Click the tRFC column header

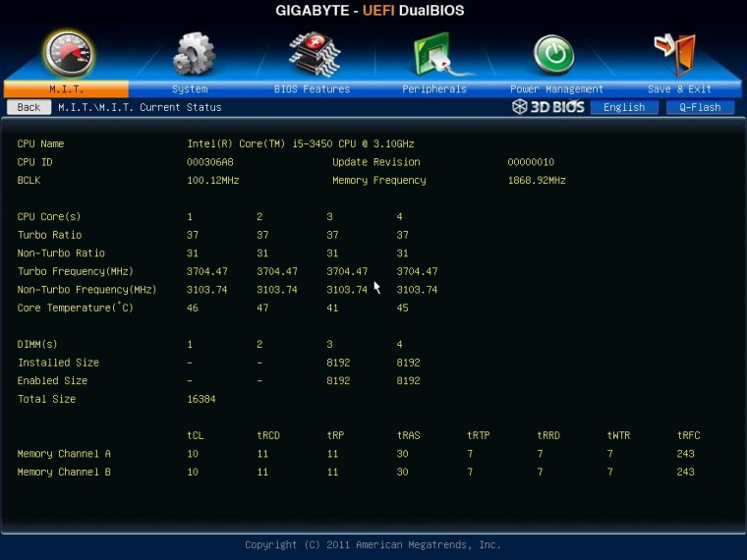(x=688, y=435)
